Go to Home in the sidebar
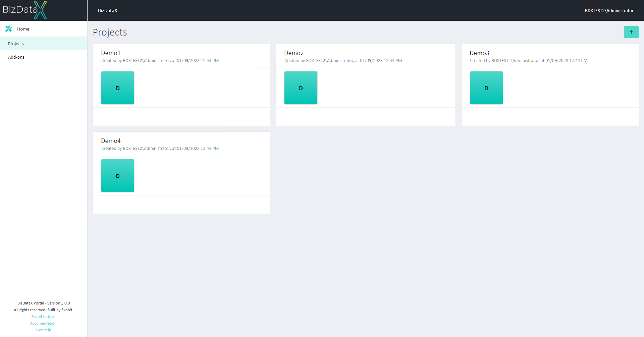644x337 pixels. pyautogui.click(x=23, y=29)
